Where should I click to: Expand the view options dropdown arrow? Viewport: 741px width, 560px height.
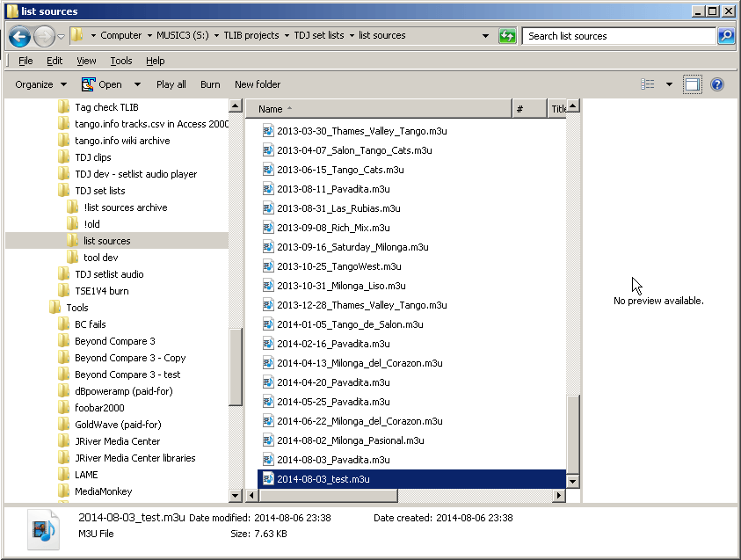(669, 84)
